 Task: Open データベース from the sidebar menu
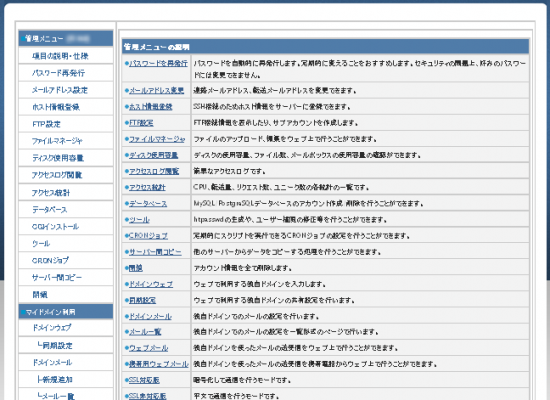click(x=49, y=209)
